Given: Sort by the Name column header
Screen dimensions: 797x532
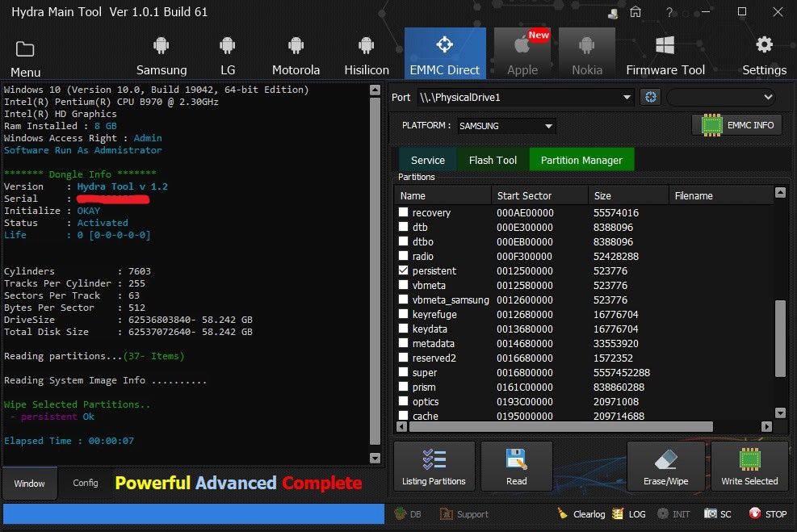Looking at the screenshot, I should pos(443,195).
